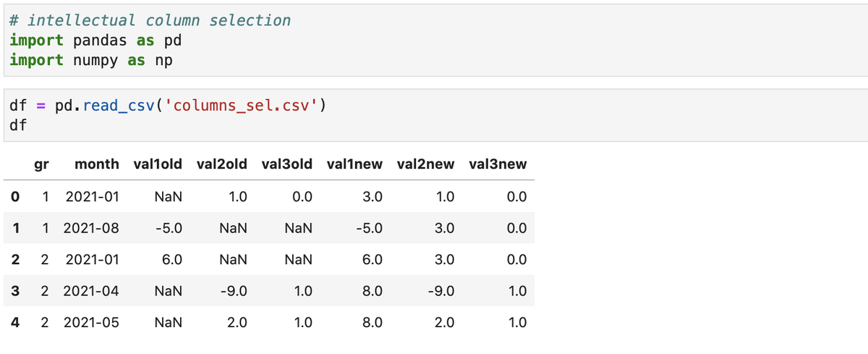Click the 'val2old' column header

(x=221, y=164)
